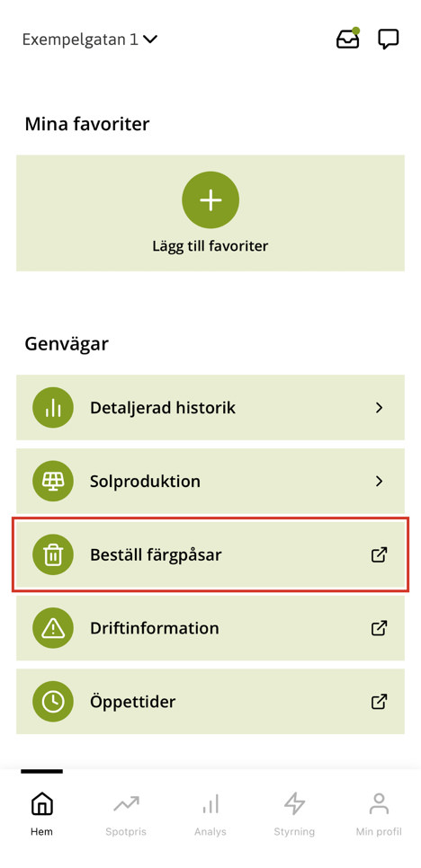Select the Hem tab
This screenshot has height=868, width=421.
42,814
